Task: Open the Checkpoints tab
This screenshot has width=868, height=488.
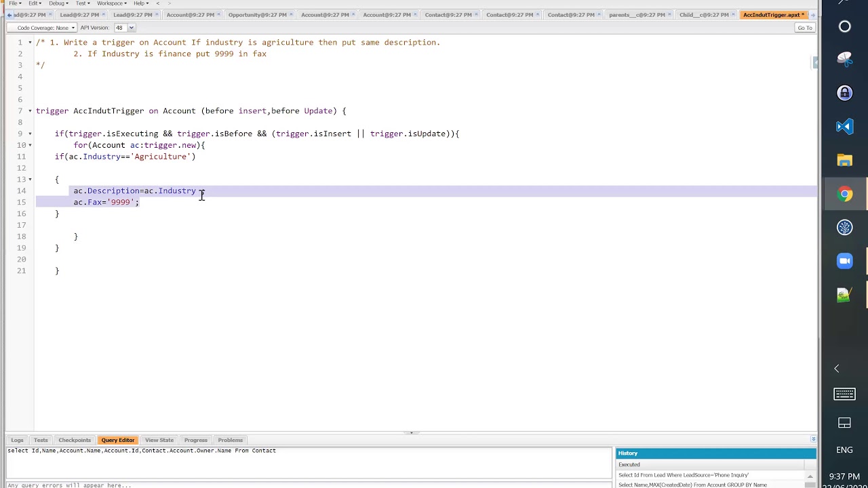Action: [75, 440]
